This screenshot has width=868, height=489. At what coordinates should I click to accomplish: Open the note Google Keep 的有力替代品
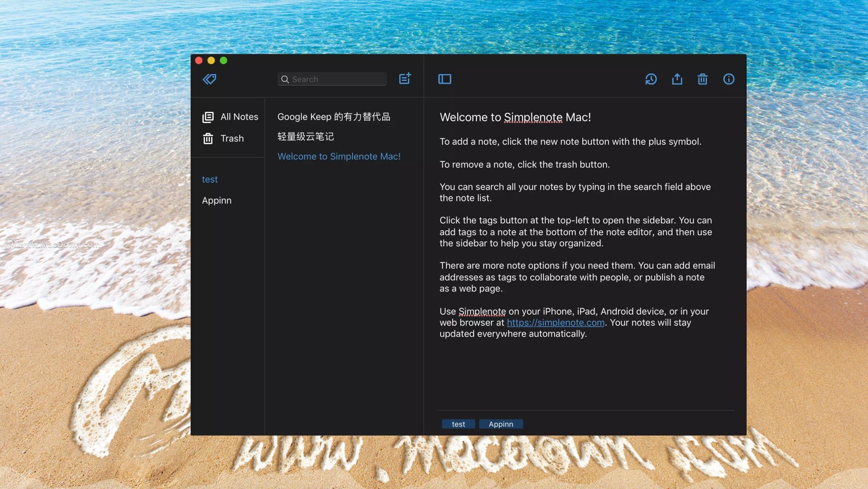334,116
